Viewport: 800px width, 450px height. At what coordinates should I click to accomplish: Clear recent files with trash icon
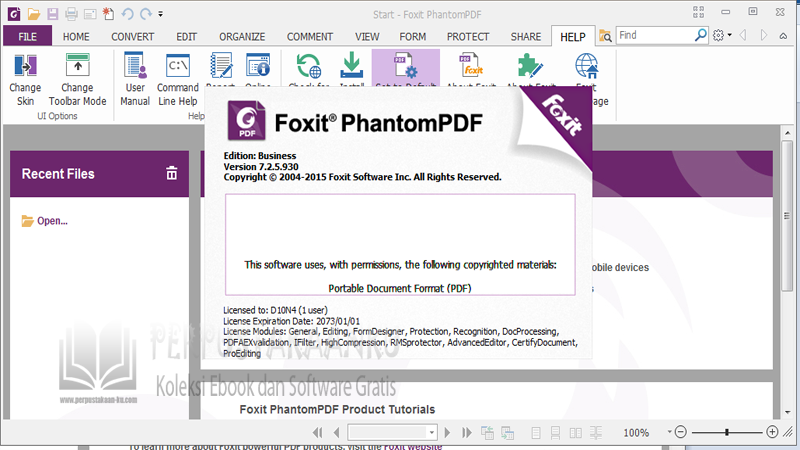172,173
